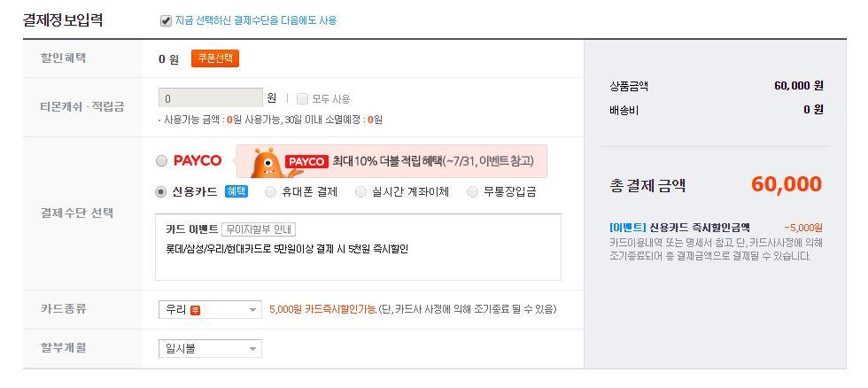Click the red PAYCO logo beside the radio
868x388 pixels.
[x=197, y=160]
